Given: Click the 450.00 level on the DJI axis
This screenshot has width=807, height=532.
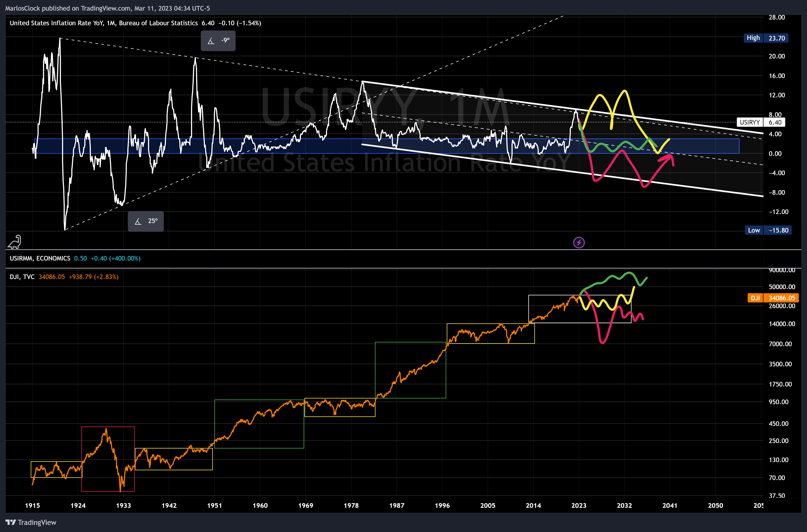Looking at the screenshot, I should (778, 424).
